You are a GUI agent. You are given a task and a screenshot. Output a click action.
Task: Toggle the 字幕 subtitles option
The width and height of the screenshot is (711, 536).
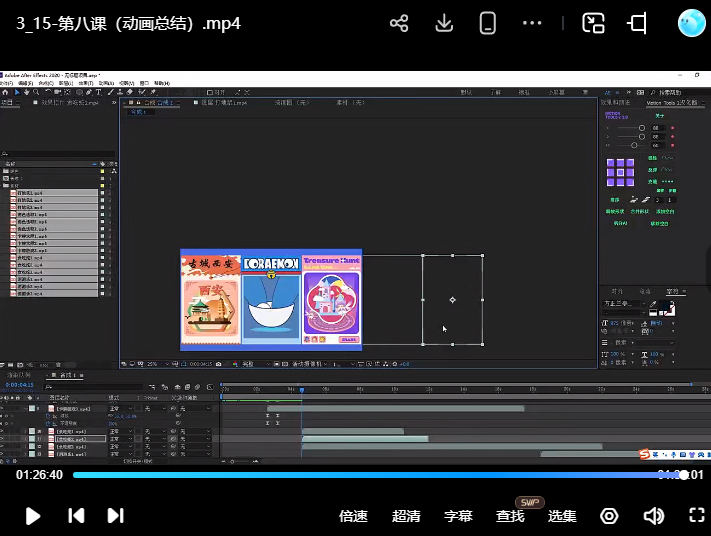click(x=458, y=516)
